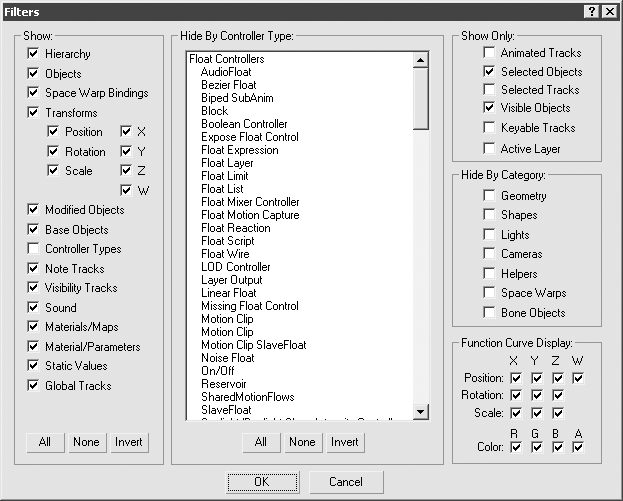
Task: Close the Filters dialog window
Action: tap(609, 11)
